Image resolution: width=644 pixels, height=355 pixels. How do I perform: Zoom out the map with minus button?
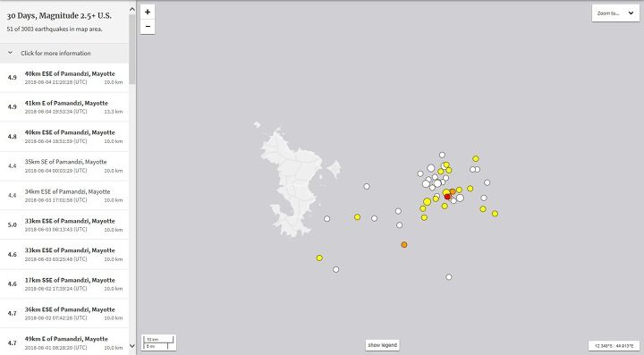click(x=148, y=27)
